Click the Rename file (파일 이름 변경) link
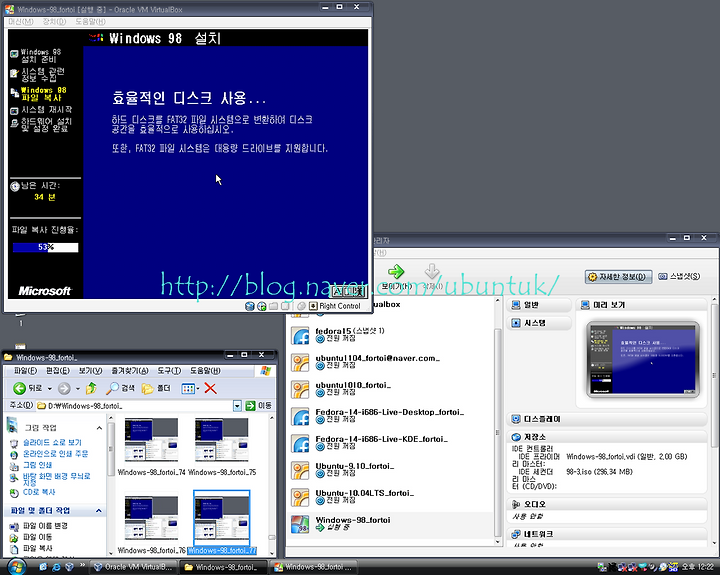 click(45, 526)
